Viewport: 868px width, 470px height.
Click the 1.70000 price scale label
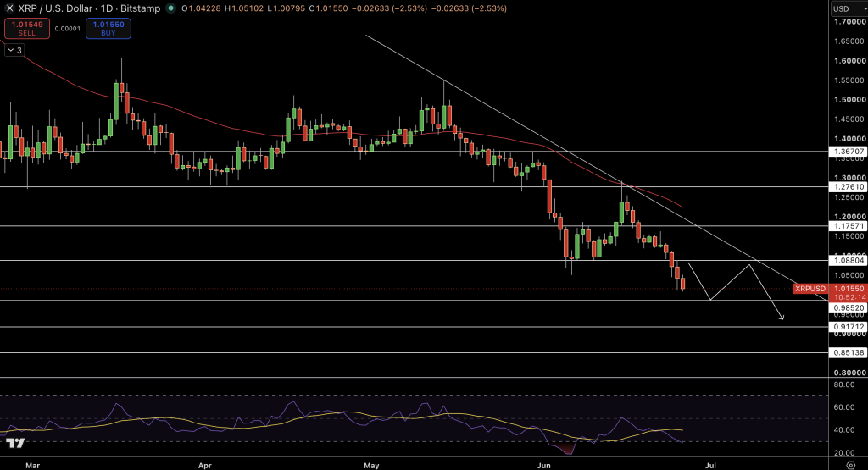(x=849, y=21)
